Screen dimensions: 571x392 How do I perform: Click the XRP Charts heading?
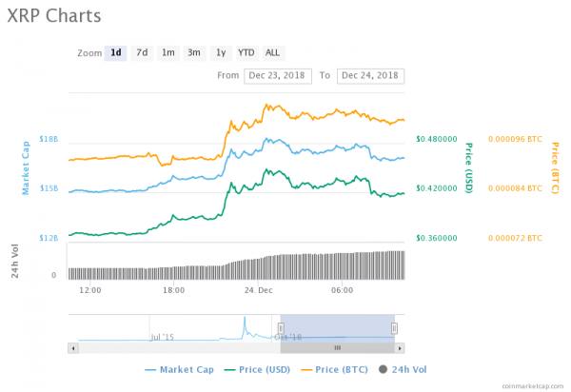coord(54,16)
